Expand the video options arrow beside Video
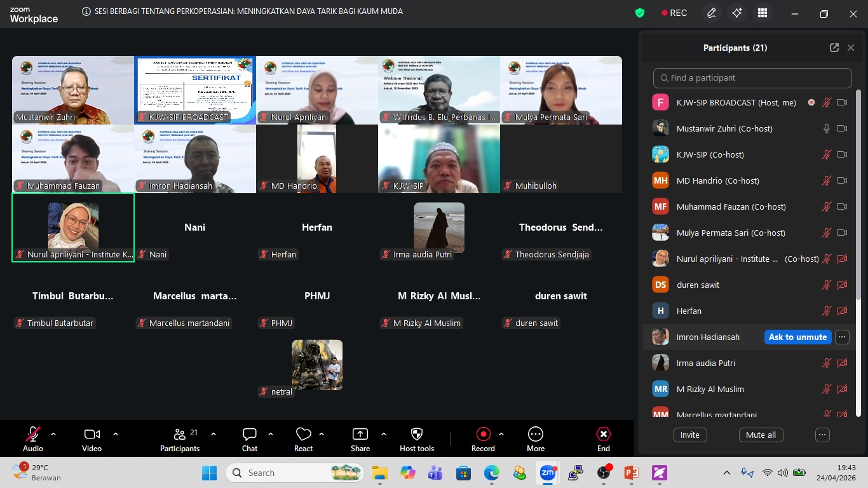Viewport: 868px width, 488px height. pos(116,434)
